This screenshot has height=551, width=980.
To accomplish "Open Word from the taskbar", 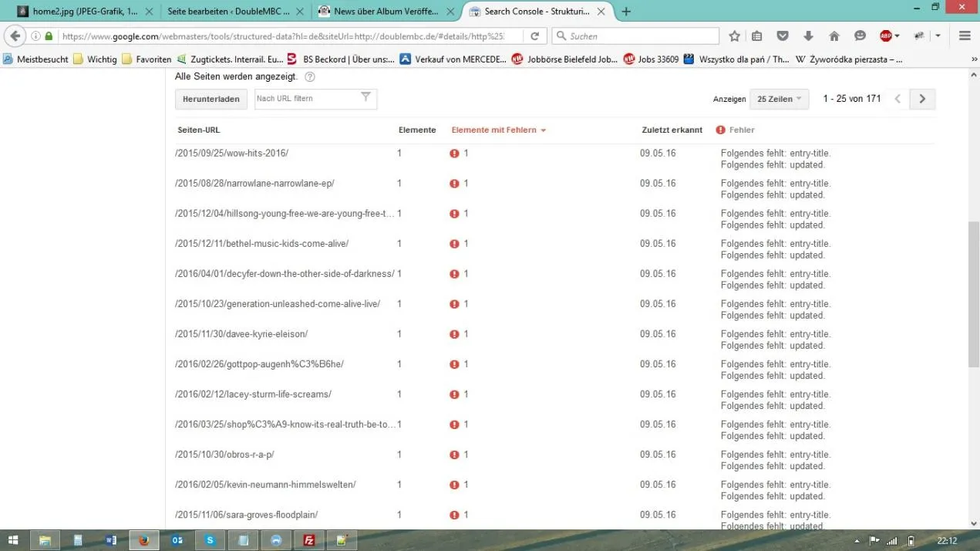I will [111, 540].
